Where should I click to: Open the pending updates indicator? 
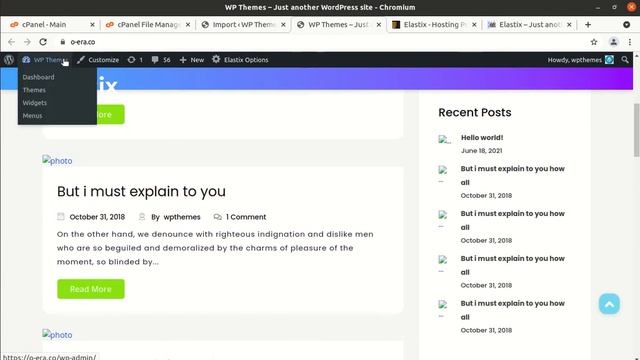click(x=135, y=60)
